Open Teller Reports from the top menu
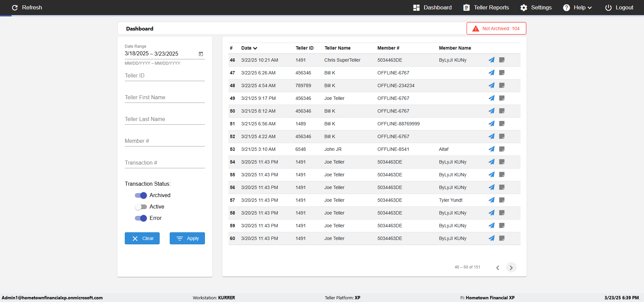644x302 pixels. point(486,7)
